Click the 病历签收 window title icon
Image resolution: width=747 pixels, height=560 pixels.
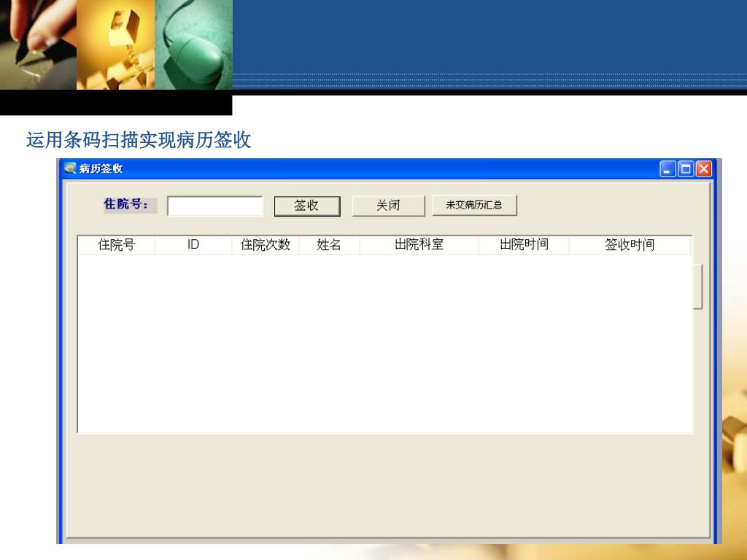[70, 168]
